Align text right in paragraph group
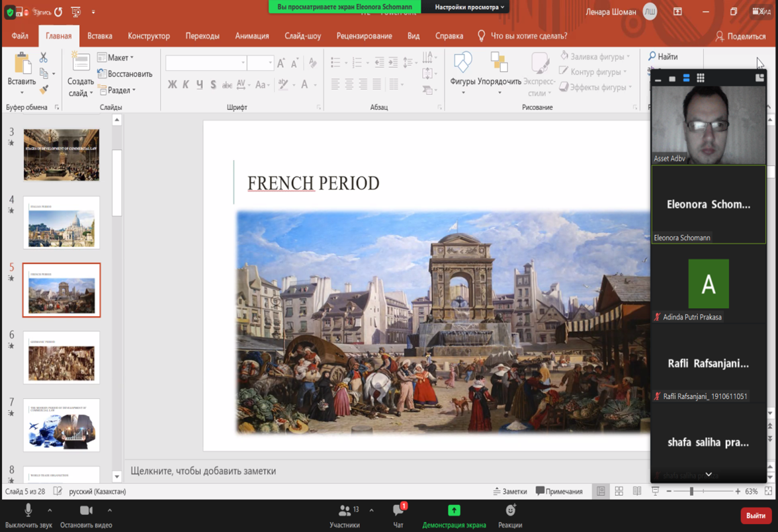This screenshot has height=532, width=778. pos(363,85)
